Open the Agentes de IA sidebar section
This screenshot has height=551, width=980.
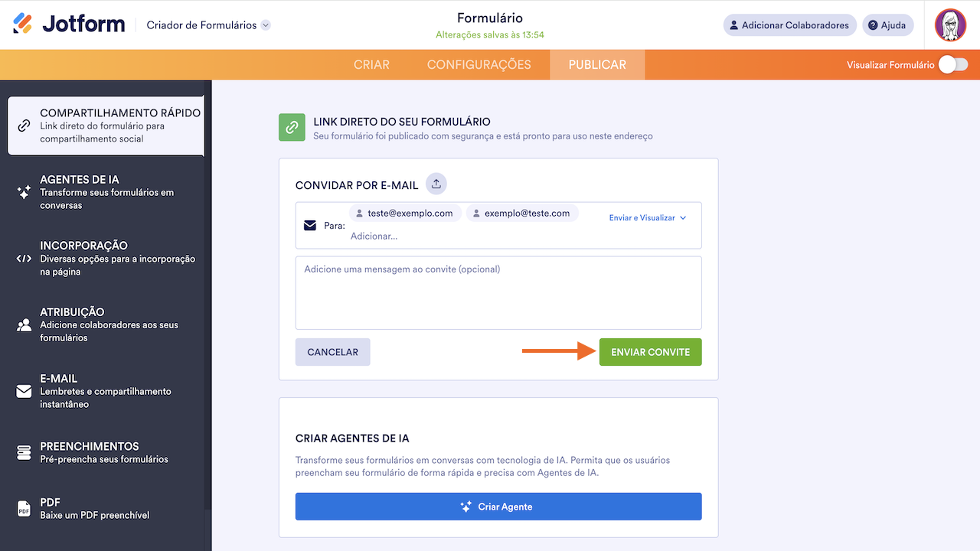point(106,192)
